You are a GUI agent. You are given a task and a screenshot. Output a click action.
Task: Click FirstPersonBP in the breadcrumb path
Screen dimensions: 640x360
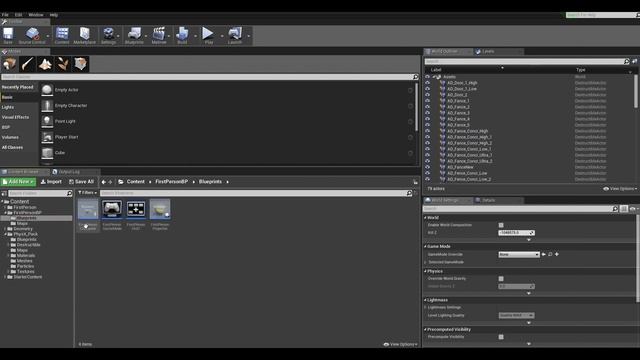pos(171,182)
